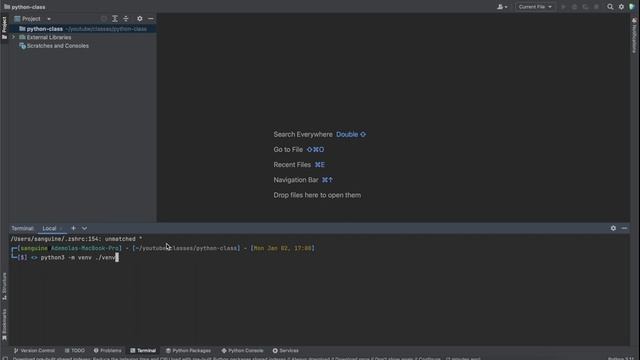Open Structure side tool tab
The width and height of the screenshot is (640, 360).
tap(4, 286)
